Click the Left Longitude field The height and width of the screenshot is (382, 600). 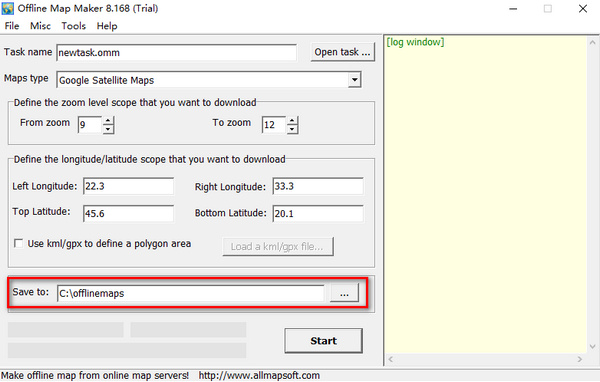129,186
